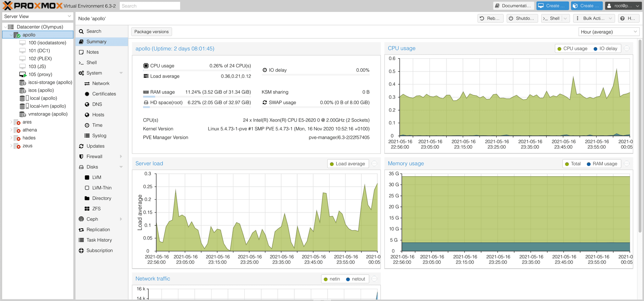Expand the ares node in the sidebar
The height and width of the screenshot is (301, 644).
(11, 122)
